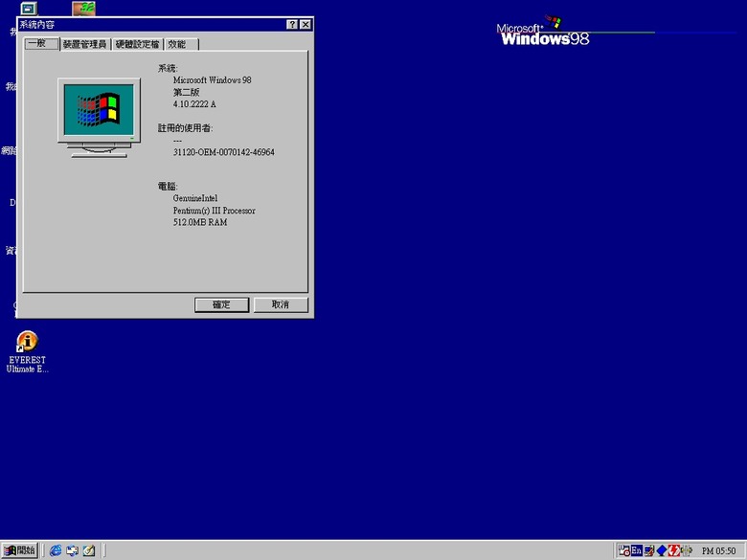Click the product ID 31120-OEM-0070142-46964
Screen dimensions: 747x560
coord(223,152)
